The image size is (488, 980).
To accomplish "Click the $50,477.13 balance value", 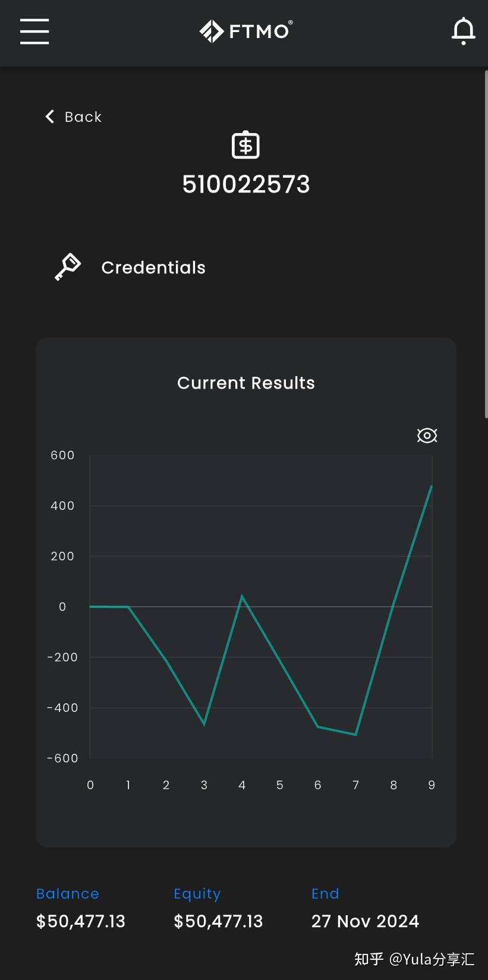I will coord(81,921).
